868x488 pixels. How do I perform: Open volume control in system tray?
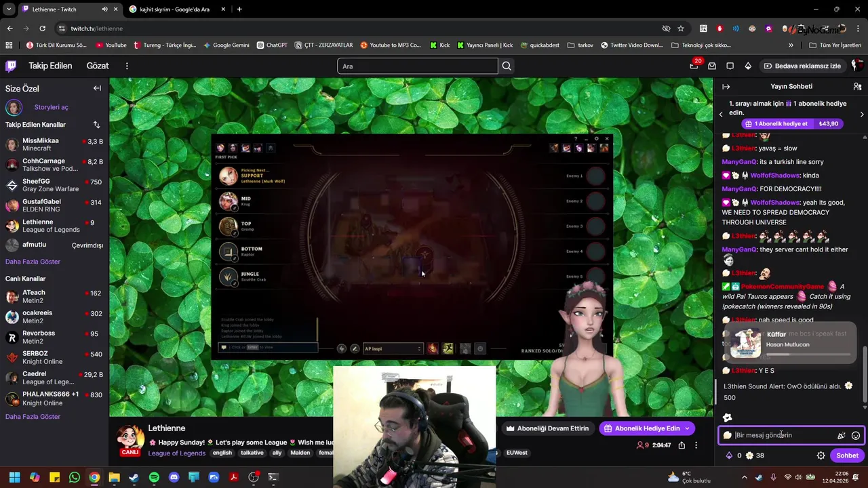coord(797,477)
